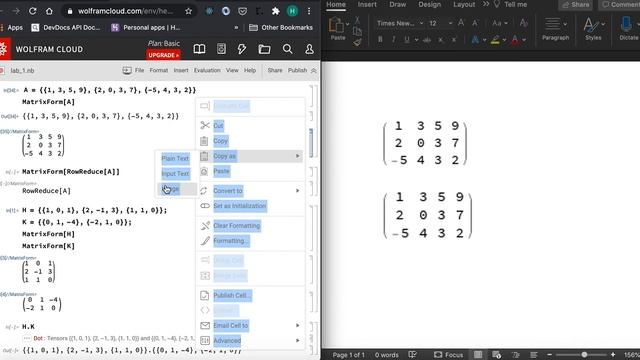
Task: Click the Chrome extensions puzzle icon
Action: click(276, 11)
